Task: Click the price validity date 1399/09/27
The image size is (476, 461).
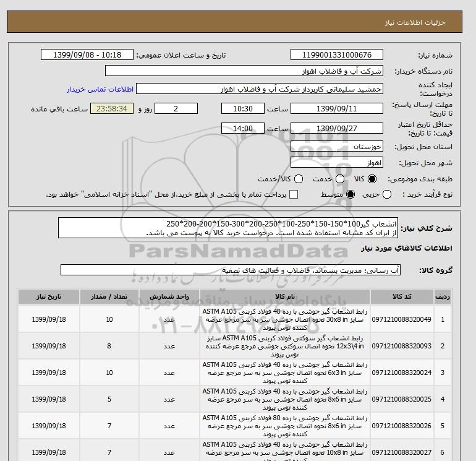Action: pyautogui.click(x=337, y=128)
